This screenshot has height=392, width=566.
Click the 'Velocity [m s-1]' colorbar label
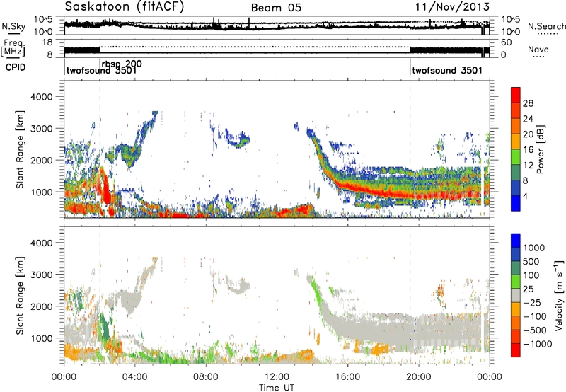pyautogui.click(x=559, y=295)
